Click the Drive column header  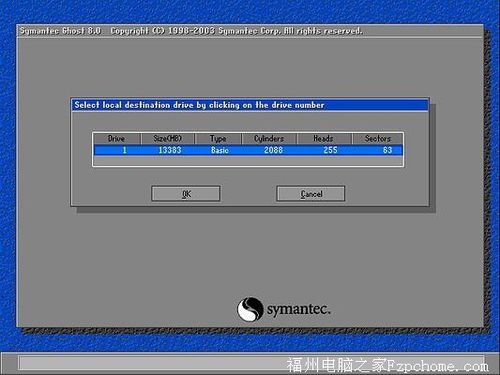[x=116, y=138]
